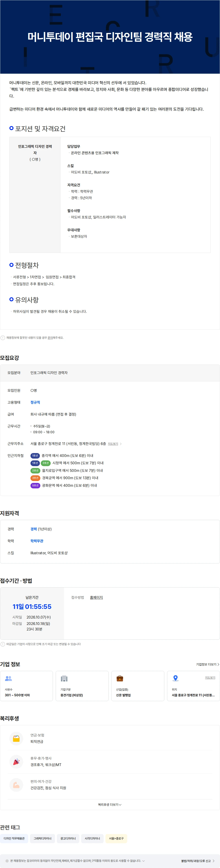The height and width of the screenshot is (868, 220).
Task: Click the 온라인 콘텐츠용 인포그래픽 제작 text
Action: (x=94, y=153)
